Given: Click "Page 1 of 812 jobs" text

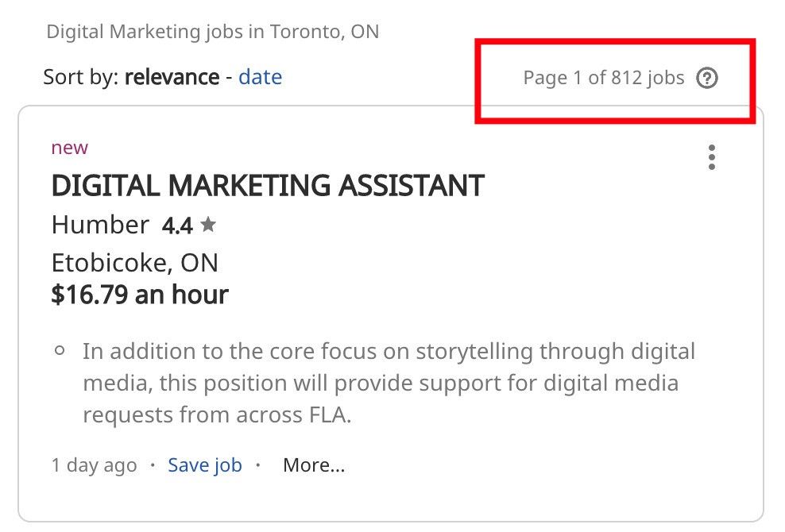Looking at the screenshot, I should click(x=603, y=78).
